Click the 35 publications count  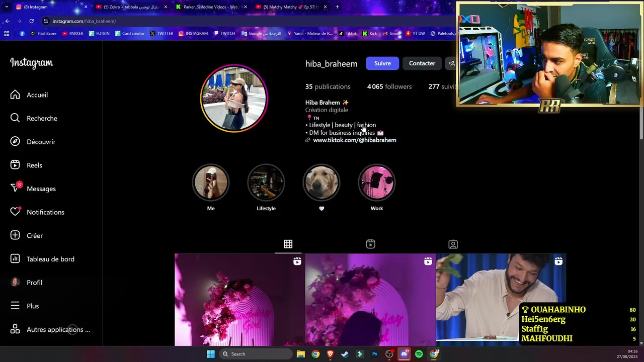[x=328, y=86]
